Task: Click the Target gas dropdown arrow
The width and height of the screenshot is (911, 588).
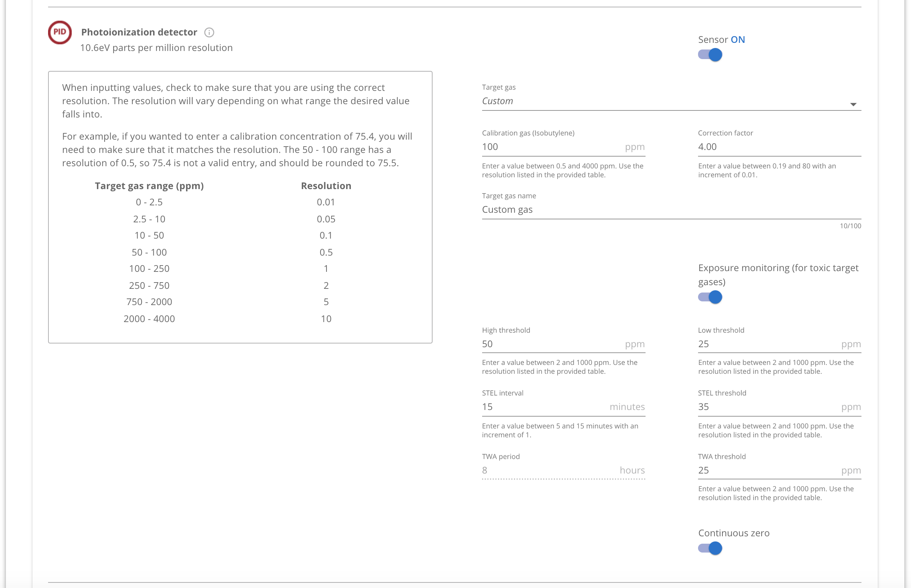Action: [x=853, y=104]
